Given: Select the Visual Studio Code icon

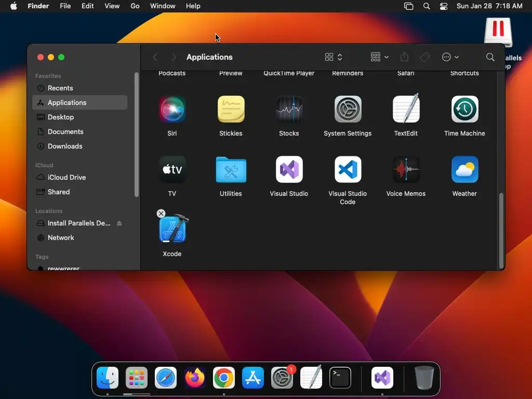Looking at the screenshot, I should (x=348, y=169).
